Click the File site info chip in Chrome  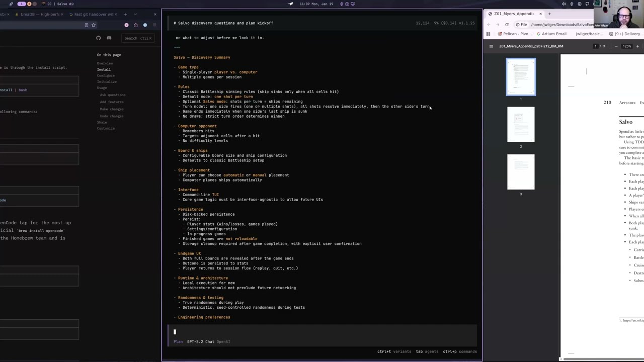pyautogui.click(x=521, y=25)
